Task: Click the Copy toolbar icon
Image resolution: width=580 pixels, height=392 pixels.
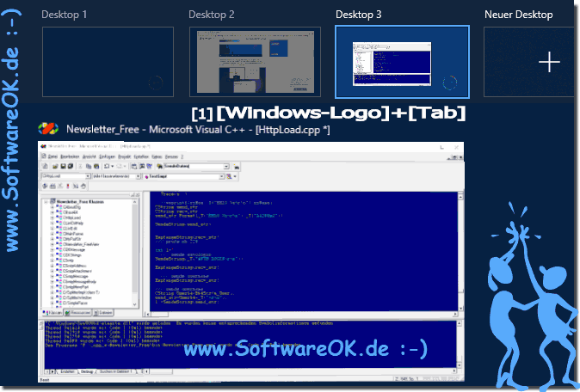Action: point(89,166)
